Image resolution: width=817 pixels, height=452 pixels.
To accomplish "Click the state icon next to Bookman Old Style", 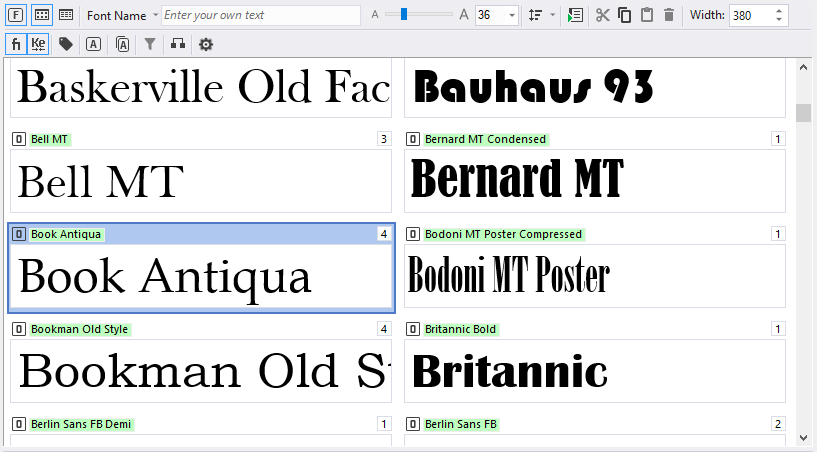I will click(x=19, y=329).
